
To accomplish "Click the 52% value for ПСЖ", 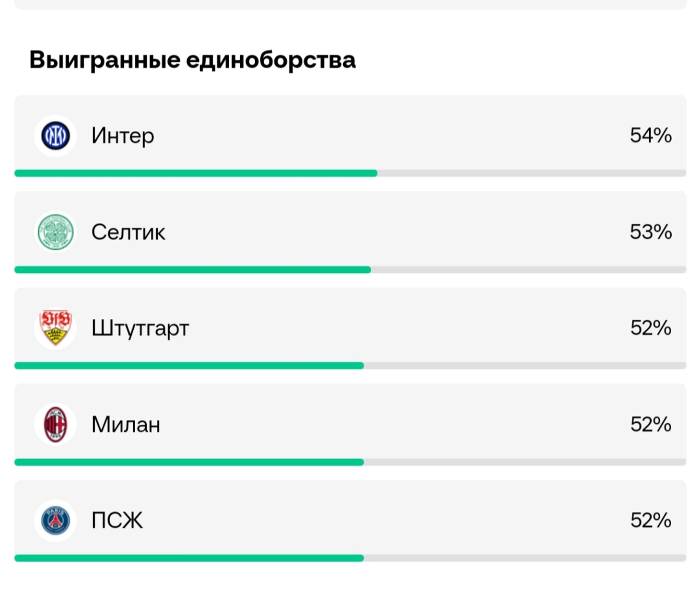I will pyautogui.click(x=651, y=520).
